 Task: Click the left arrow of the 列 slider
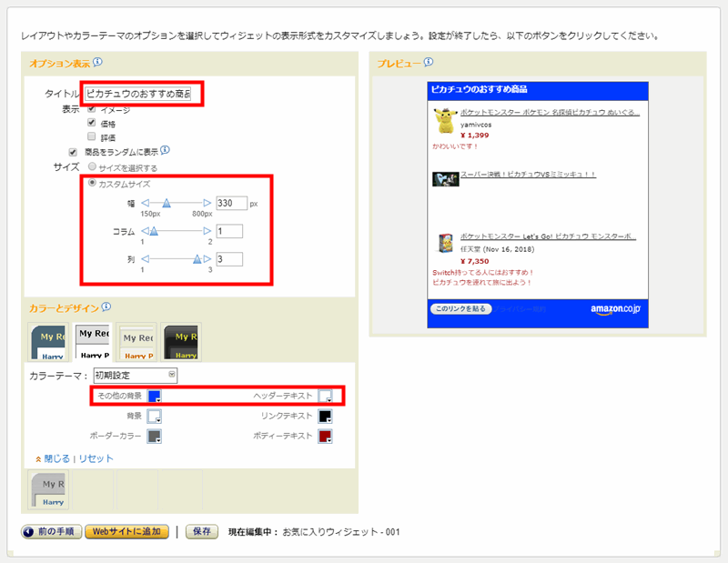[146, 258]
